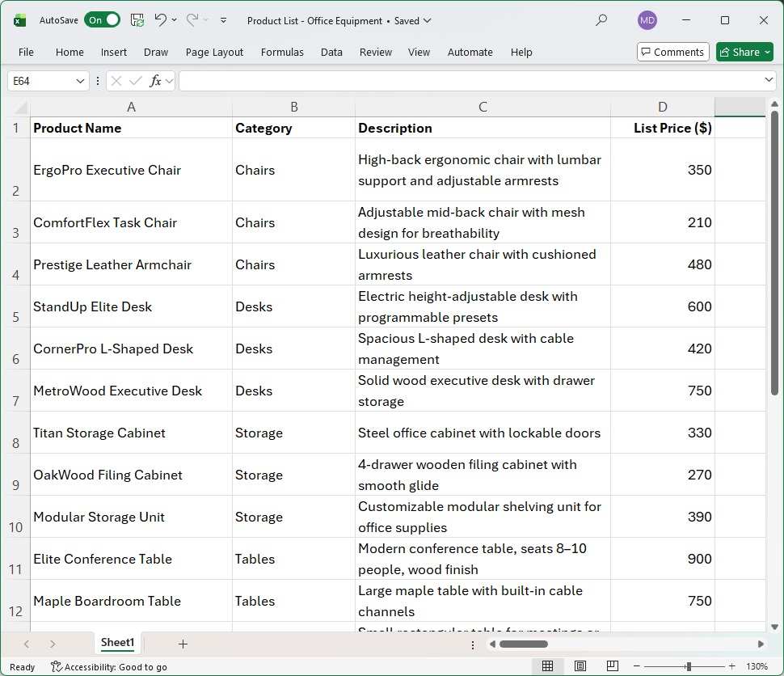The height and width of the screenshot is (676, 784).
Task: Click the horizontal scrollbar left arrow
Action: (x=492, y=644)
